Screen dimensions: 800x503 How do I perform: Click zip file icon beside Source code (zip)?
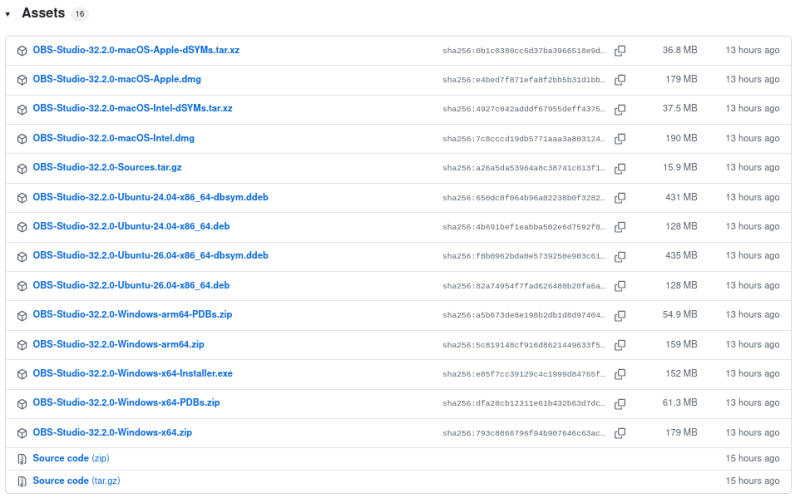coord(22,459)
